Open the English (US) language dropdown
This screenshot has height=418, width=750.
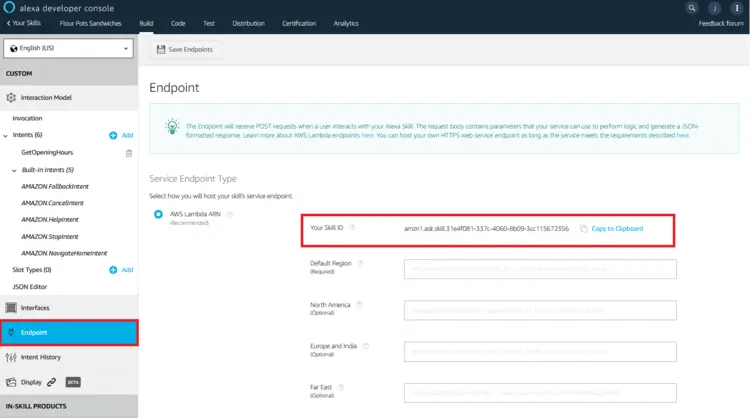coord(68,48)
